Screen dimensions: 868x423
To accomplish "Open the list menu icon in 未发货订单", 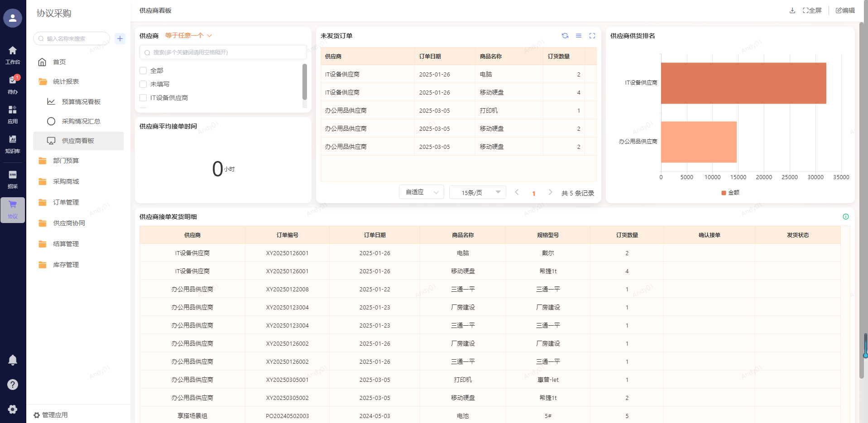I will point(578,36).
